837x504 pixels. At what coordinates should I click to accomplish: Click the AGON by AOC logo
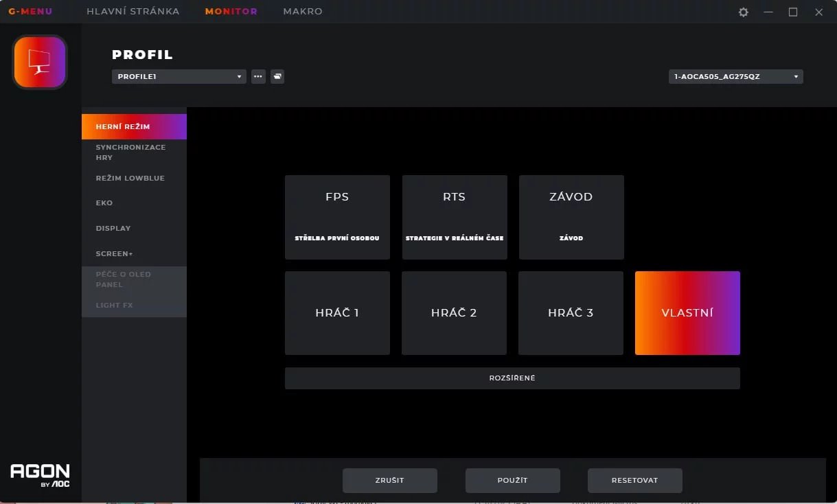pyautogui.click(x=40, y=474)
